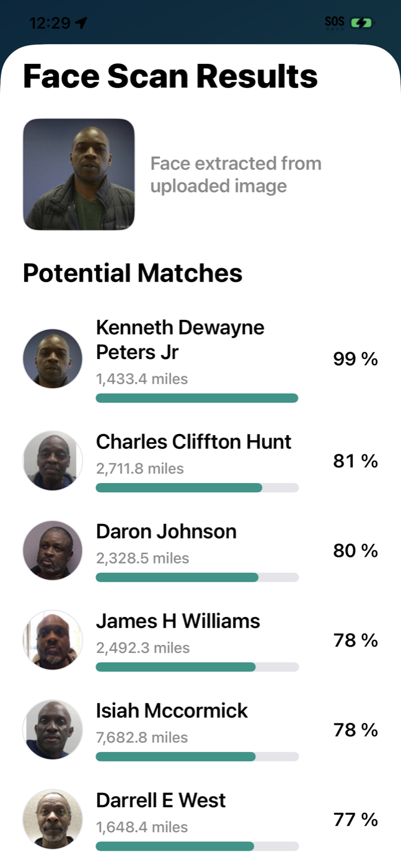Open the extracted face image from upload
Image resolution: width=401 pixels, height=868 pixels.
[x=79, y=174]
